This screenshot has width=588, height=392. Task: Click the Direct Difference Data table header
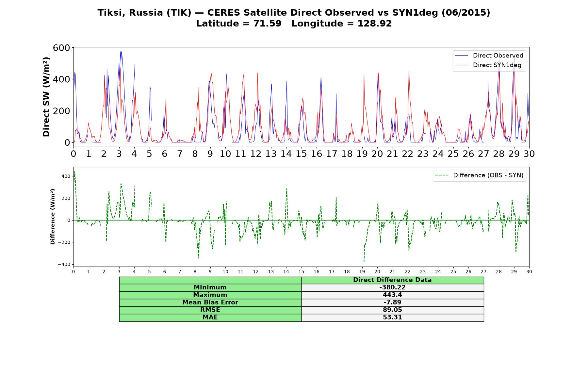(392, 280)
